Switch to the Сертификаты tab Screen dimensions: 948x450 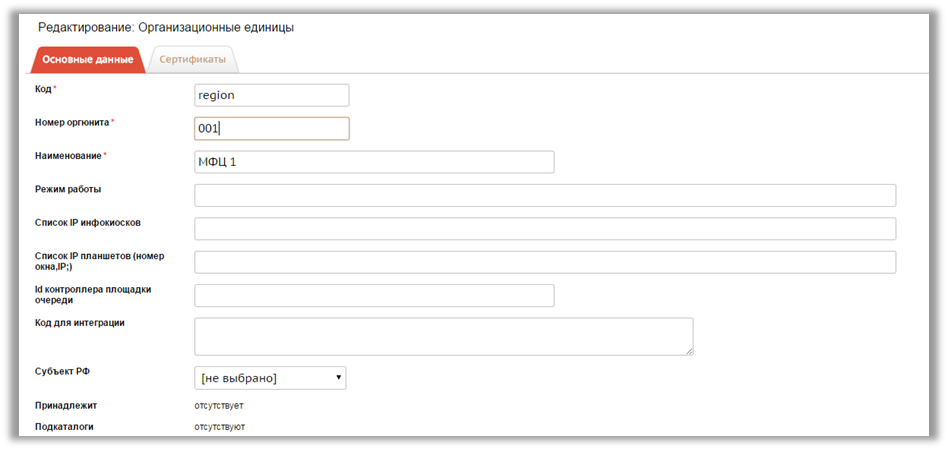(192, 59)
